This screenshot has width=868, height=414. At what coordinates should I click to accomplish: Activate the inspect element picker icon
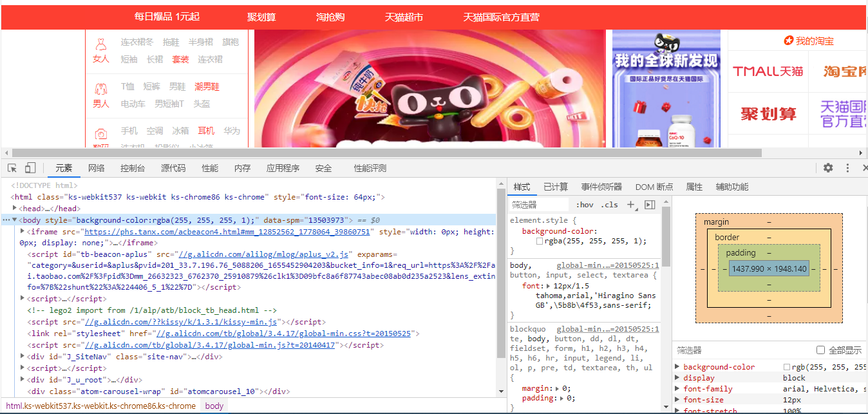pos(12,168)
